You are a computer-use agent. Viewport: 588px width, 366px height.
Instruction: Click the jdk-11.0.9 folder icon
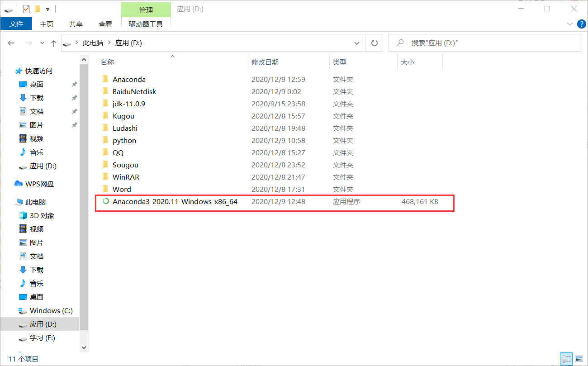[x=105, y=104]
